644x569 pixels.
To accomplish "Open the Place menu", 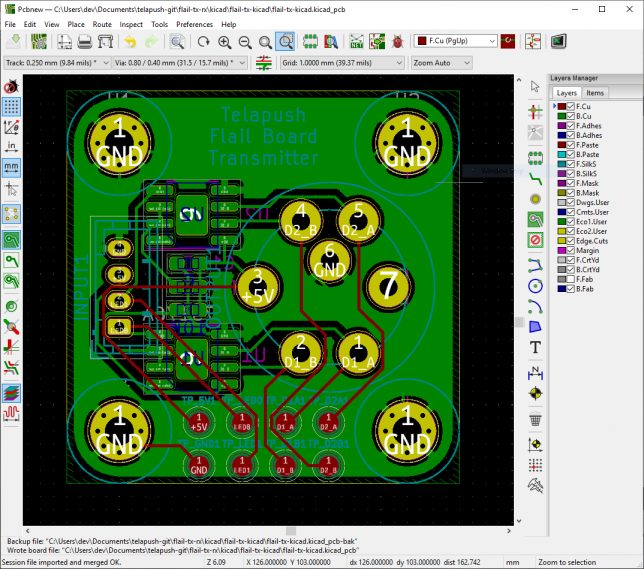I will pyautogui.click(x=76, y=24).
